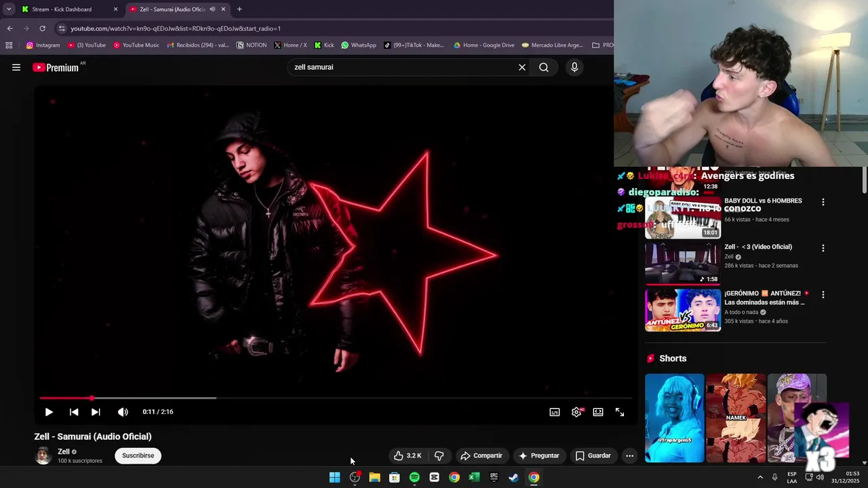Open options for BABY DOLL vs 6 HOMBRES

823,202
